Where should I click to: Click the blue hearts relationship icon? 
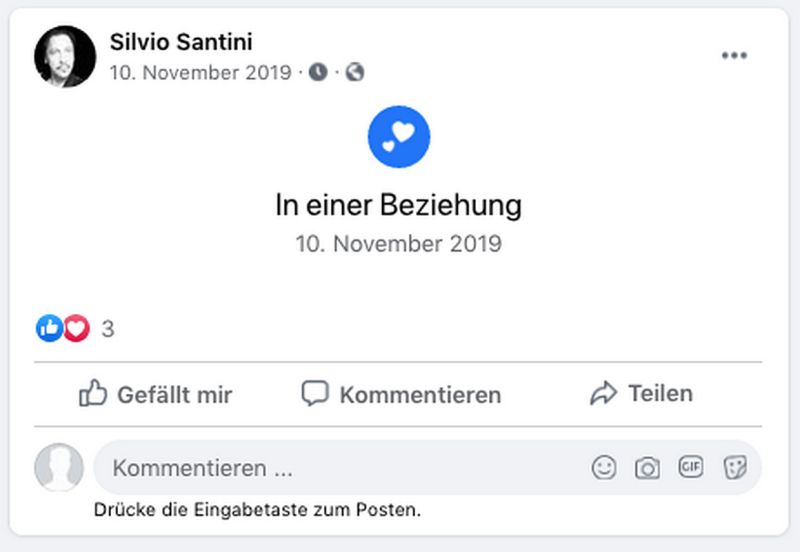399,136
